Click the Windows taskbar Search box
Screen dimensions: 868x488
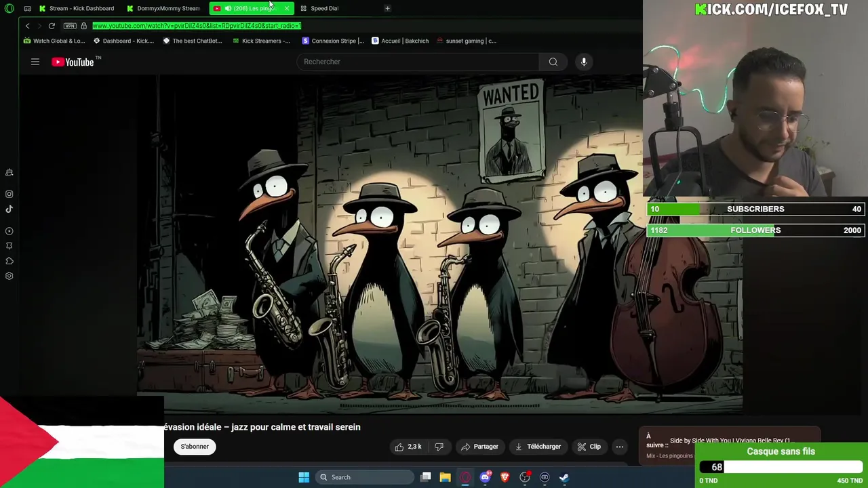364,477
